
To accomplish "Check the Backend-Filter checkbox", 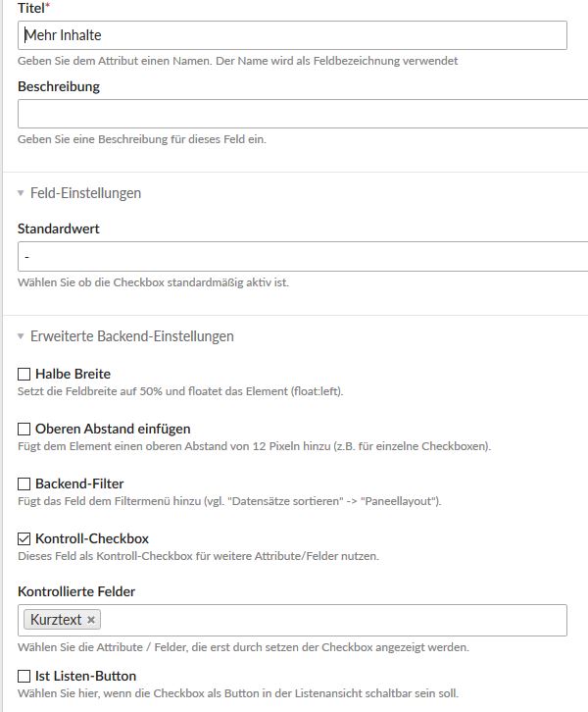I will 24,483.
